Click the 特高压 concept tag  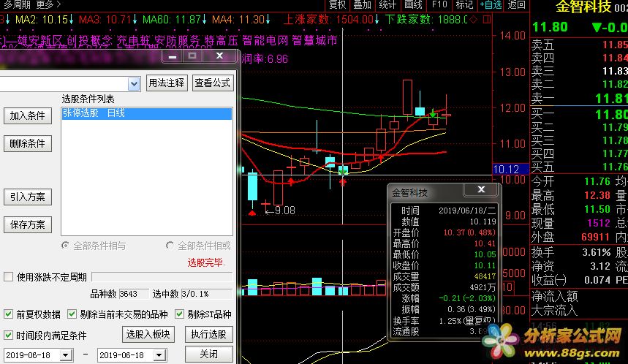[221, 40]
